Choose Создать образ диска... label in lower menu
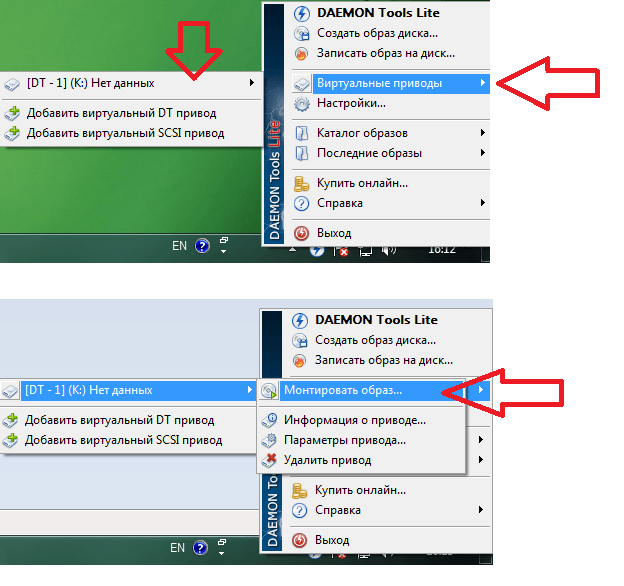The height and width of the screenshot is (586, 624). (x=375, y=340)
